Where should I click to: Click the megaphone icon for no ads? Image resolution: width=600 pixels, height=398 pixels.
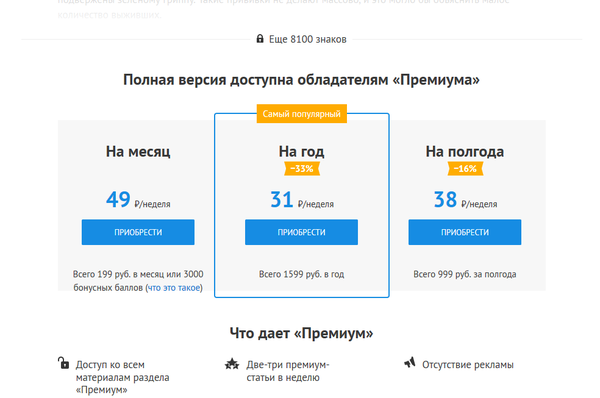tap(410, 362)
